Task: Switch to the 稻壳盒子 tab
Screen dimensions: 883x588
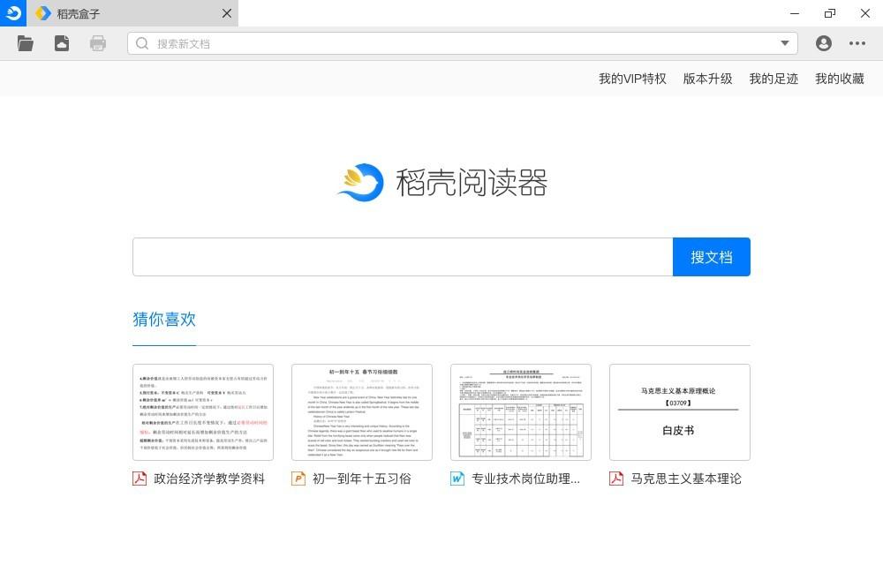Action: click(x=132, y=13)
